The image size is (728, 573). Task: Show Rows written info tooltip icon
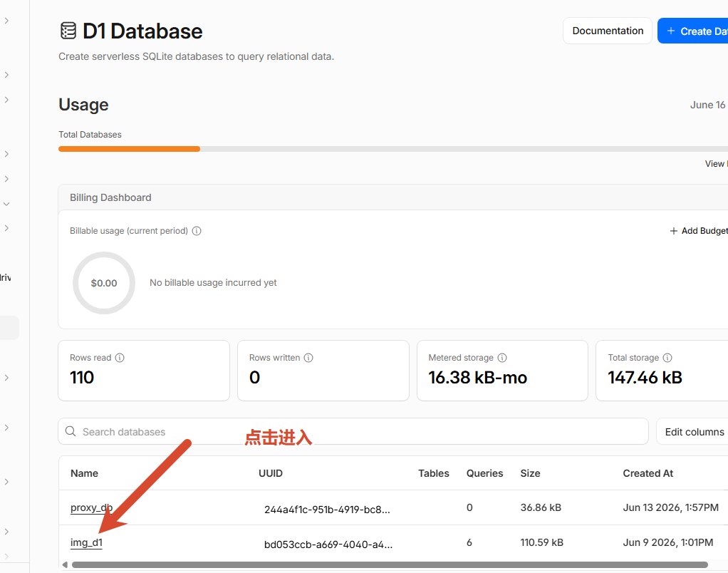click(308, 358)
